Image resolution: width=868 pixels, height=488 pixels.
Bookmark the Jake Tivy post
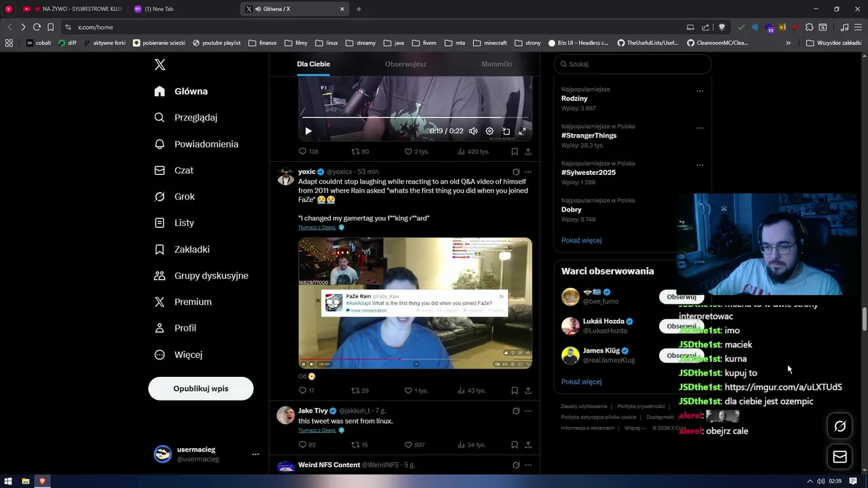tap(515, 445)
